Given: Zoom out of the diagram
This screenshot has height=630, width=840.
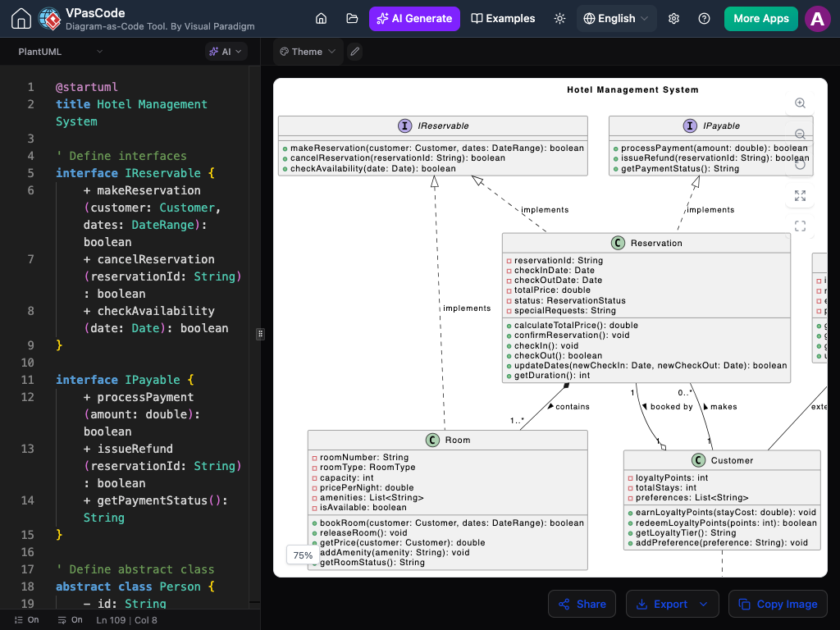Looking at the screenshot, I should click(x=800, y=134).
